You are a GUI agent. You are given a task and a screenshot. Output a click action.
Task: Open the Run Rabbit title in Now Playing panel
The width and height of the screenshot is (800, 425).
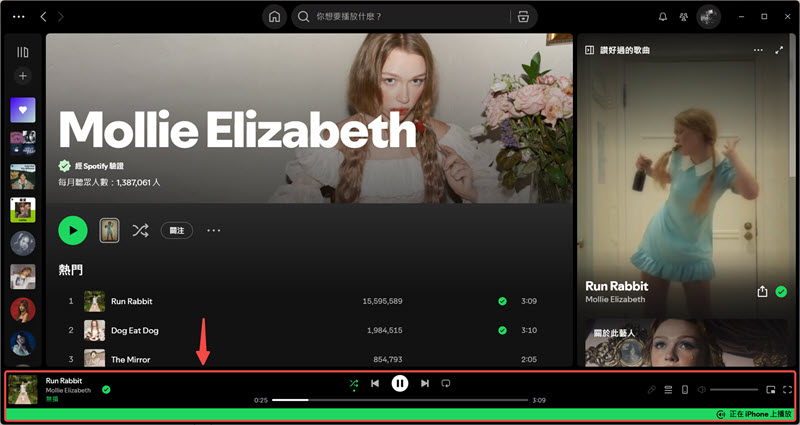(616, 286)
